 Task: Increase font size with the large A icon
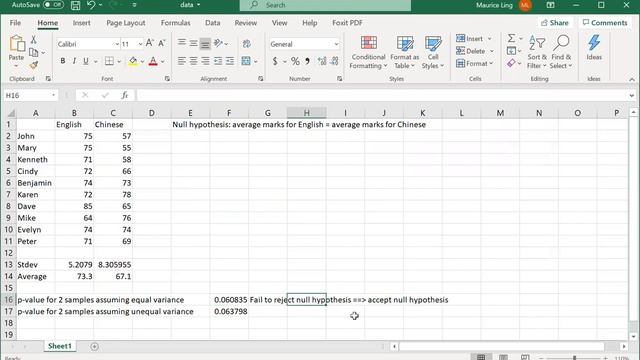pos(149,43)
